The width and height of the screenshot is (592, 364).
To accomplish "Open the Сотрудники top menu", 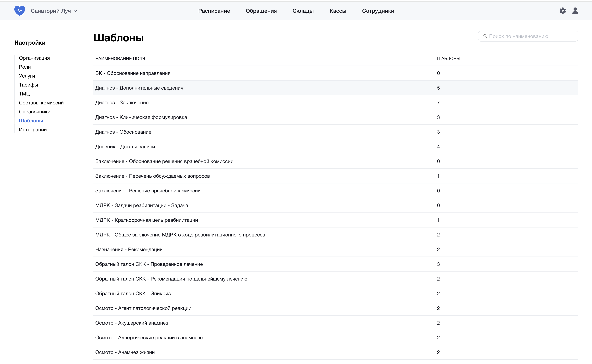I will click(378, 11).
